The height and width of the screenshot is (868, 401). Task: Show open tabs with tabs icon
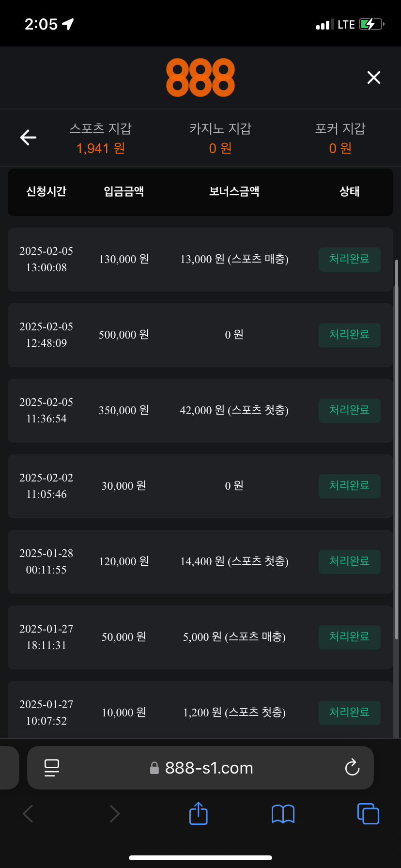(x=368, y=814)
